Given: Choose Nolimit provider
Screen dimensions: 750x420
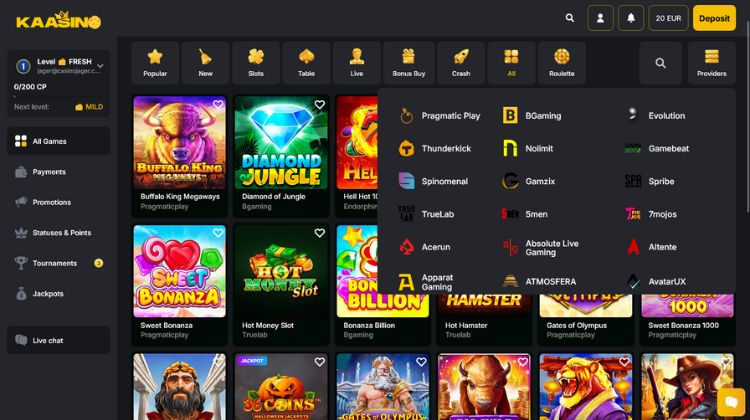Looking at the screenshot, I should pos(528,148).
